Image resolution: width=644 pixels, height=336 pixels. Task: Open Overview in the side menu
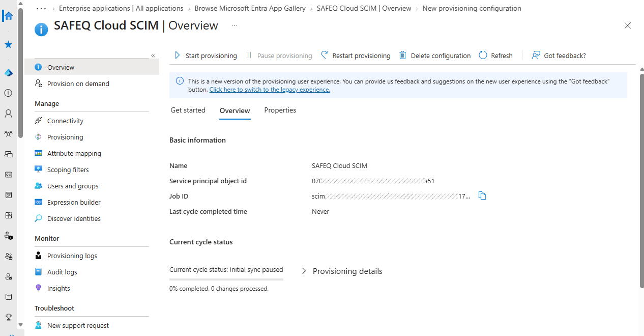pos(92,67)
